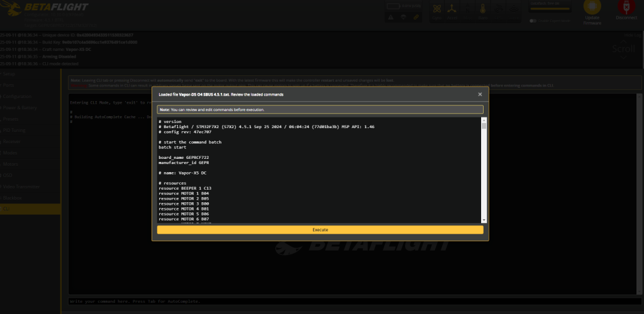Click '# name: Vapor-X5 DC' line
This screenshot has width=644, height=314.
coord(182,173)
